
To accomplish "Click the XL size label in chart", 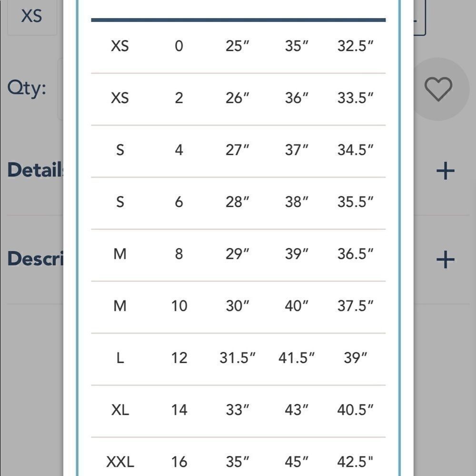I will coord(120,409).
